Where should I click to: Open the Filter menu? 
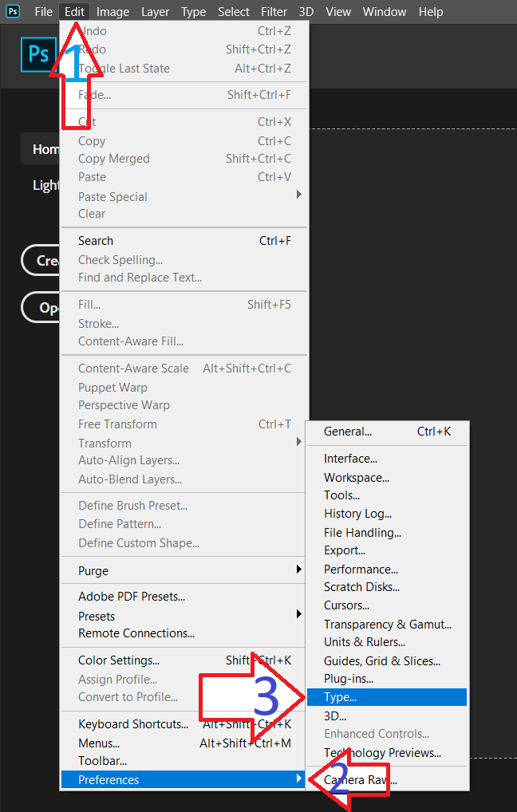click(274, 11)
